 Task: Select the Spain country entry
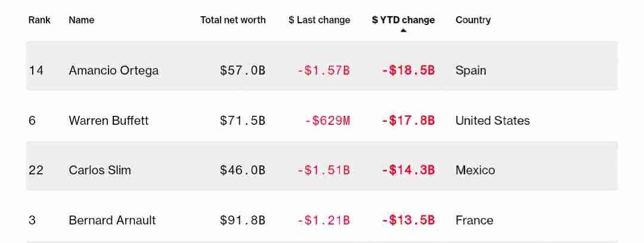click(x=470, y=70)
